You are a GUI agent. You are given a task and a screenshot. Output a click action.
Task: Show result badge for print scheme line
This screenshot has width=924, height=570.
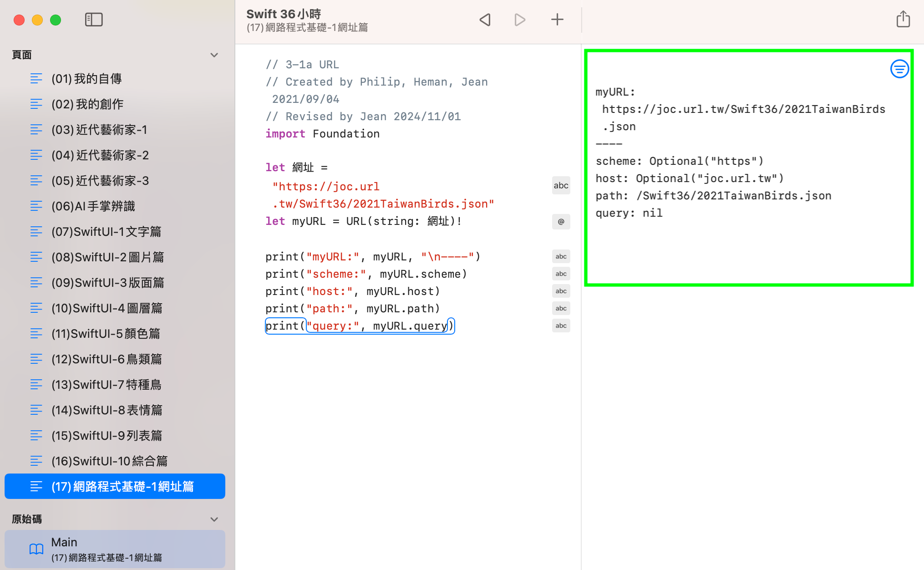click(x=561, y=274)
